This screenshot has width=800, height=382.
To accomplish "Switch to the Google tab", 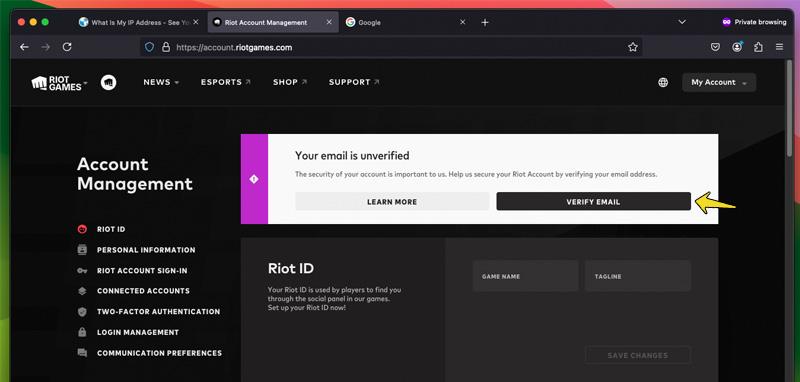I will pyautogui.click(x=407, y=22).
